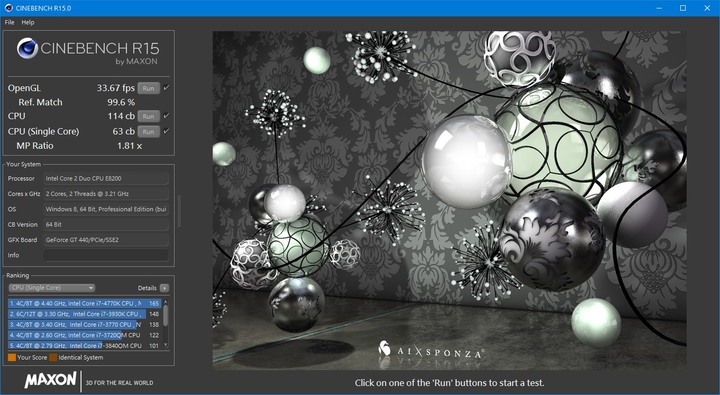
Task: Click the orange Your Score legend swatch
Action: point(12,357)
